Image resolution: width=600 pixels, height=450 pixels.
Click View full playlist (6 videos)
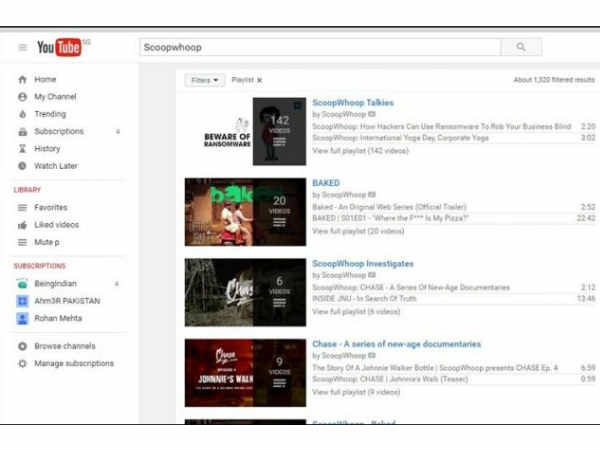(x=356, y=311)
